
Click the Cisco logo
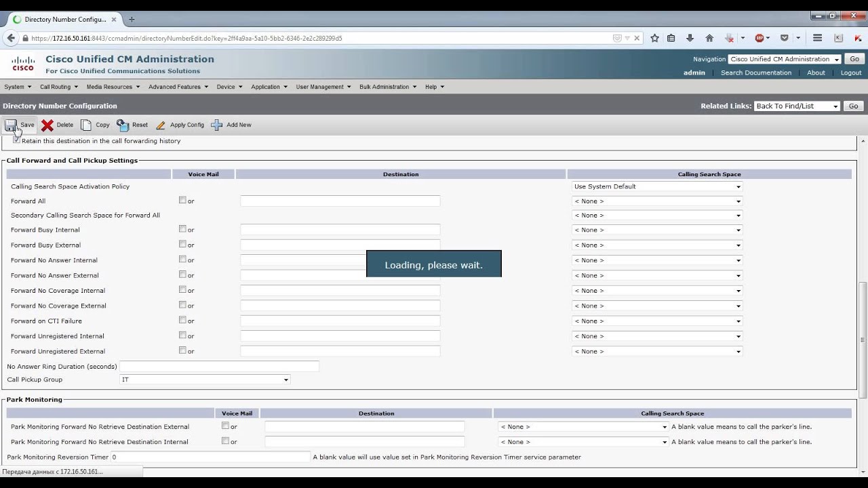coord(23,64)
